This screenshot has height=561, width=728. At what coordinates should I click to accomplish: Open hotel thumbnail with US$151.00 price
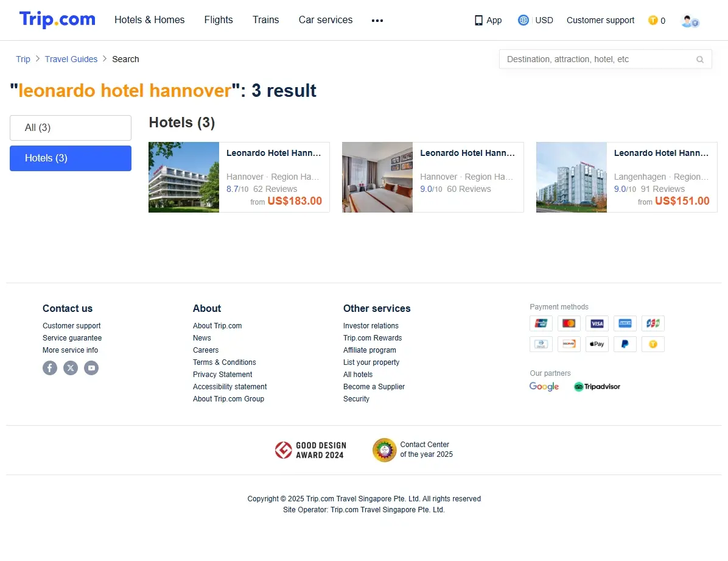(572, 177)
